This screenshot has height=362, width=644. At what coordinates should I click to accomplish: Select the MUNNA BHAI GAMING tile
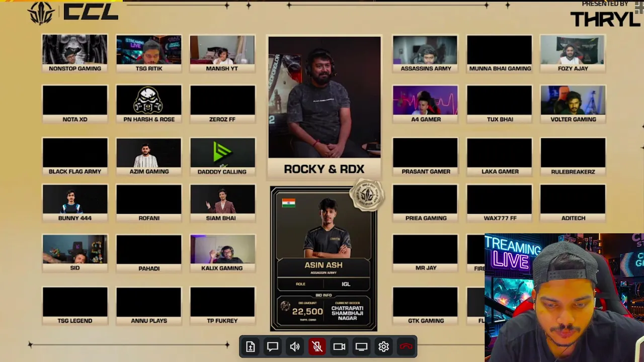point(500,53)
